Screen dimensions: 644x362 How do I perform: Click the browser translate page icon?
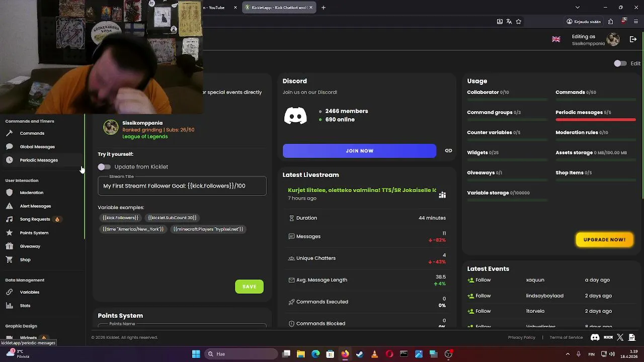tap(509, 22)
